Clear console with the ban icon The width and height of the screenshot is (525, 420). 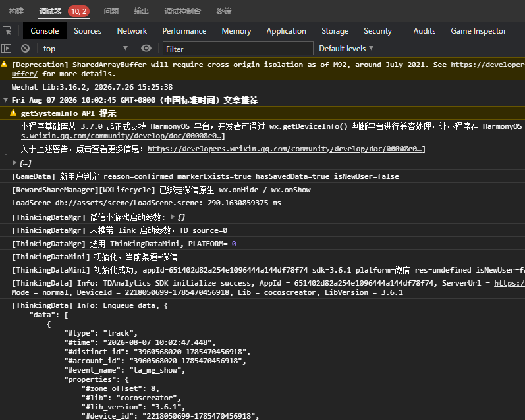25,49
